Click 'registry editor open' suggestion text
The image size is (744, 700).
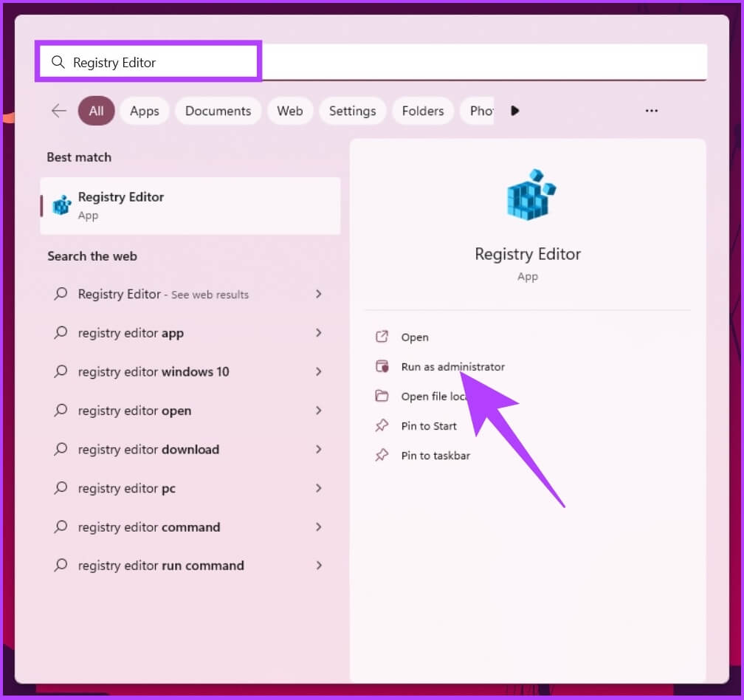134,411
